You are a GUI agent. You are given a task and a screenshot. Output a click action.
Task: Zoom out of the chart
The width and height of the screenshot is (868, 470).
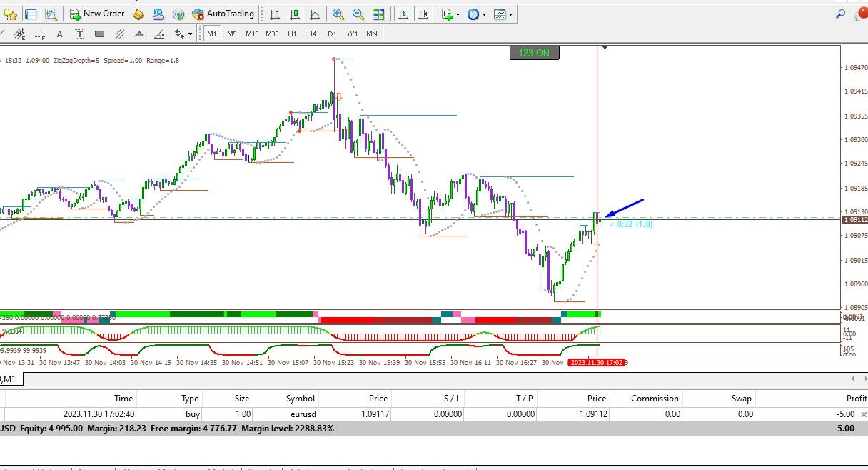coord(358,14)
